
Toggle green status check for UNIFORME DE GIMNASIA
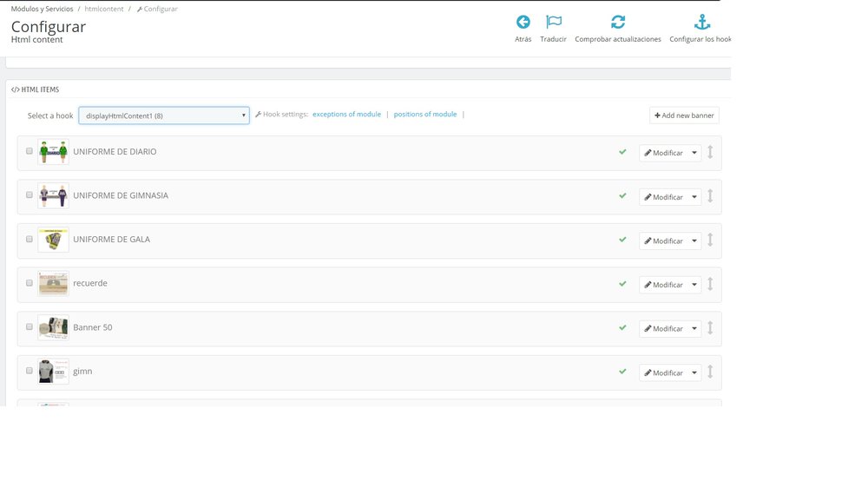(x=622, y=195)
